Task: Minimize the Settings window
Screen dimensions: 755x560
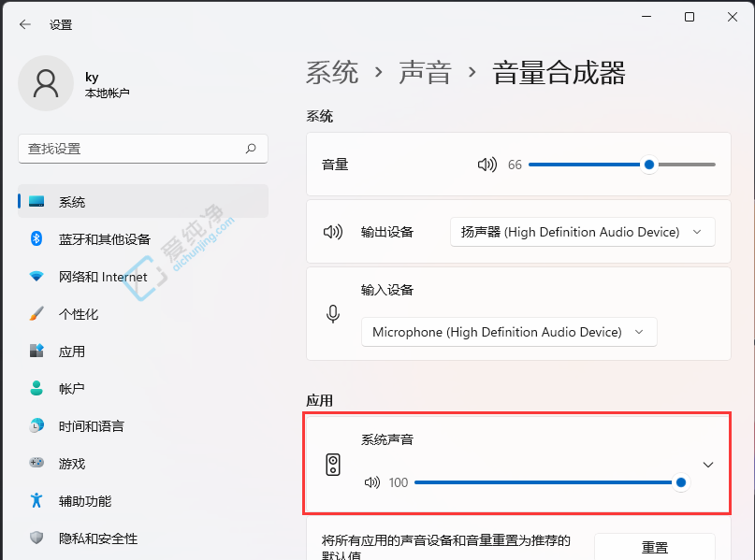Action: click(646, 17)
